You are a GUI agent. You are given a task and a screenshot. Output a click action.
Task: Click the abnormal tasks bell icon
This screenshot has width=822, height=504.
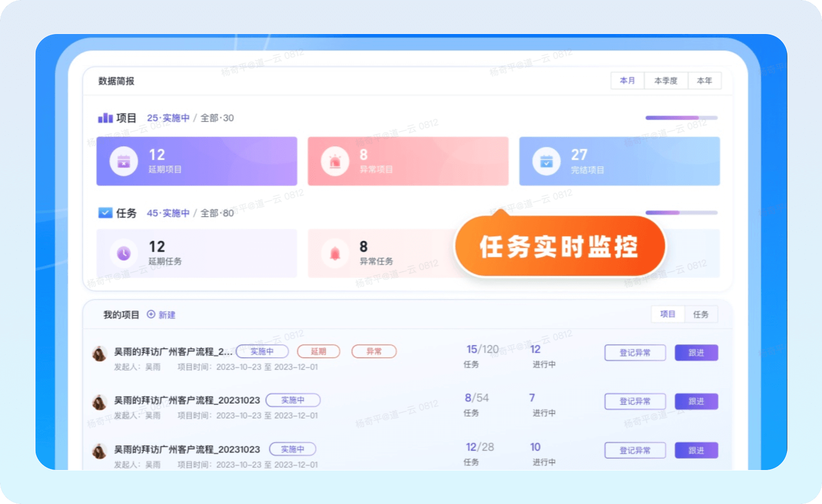[x=335, y=253]
